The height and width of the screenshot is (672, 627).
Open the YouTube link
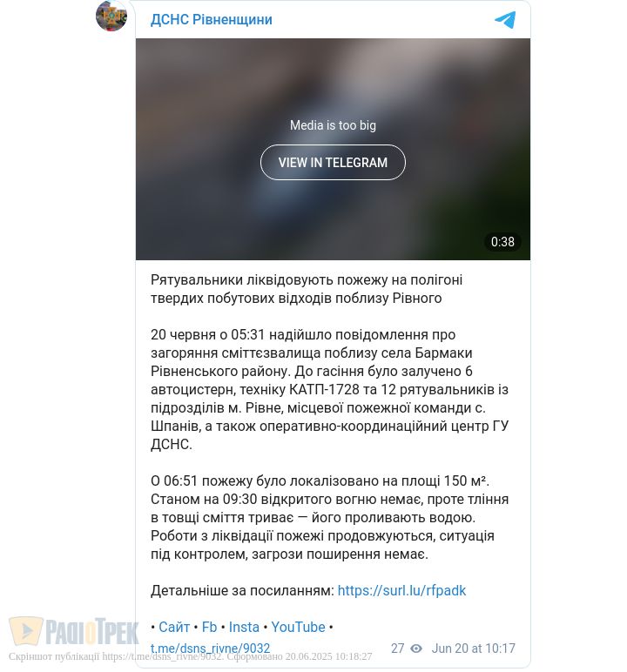click(298, 627)
